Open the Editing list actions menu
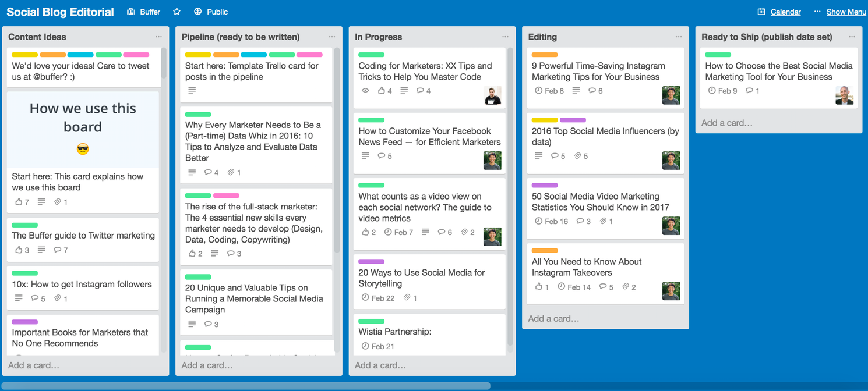Viewport: 868px width, 391px height. point(678,36)
